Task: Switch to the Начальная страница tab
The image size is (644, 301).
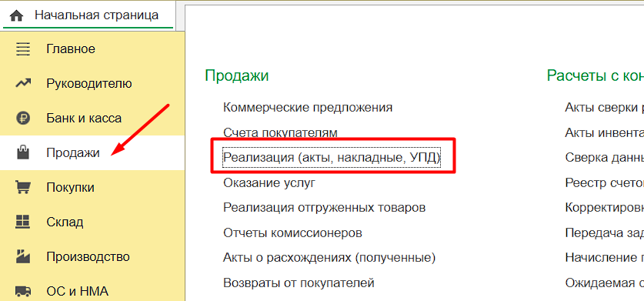Action: 88,15
